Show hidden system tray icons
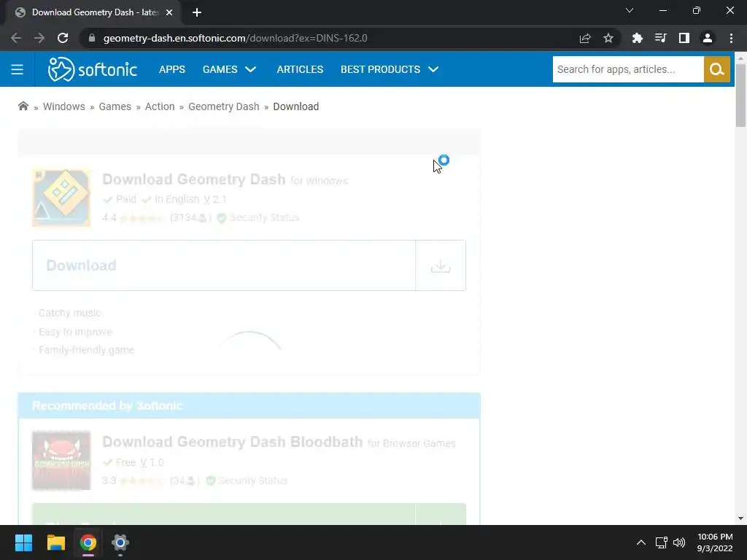 pos(641,542)
